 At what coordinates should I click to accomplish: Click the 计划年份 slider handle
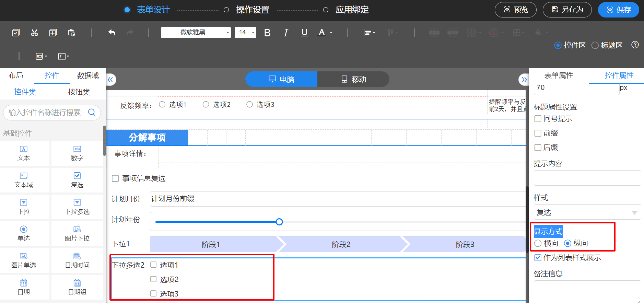point(279,222)
